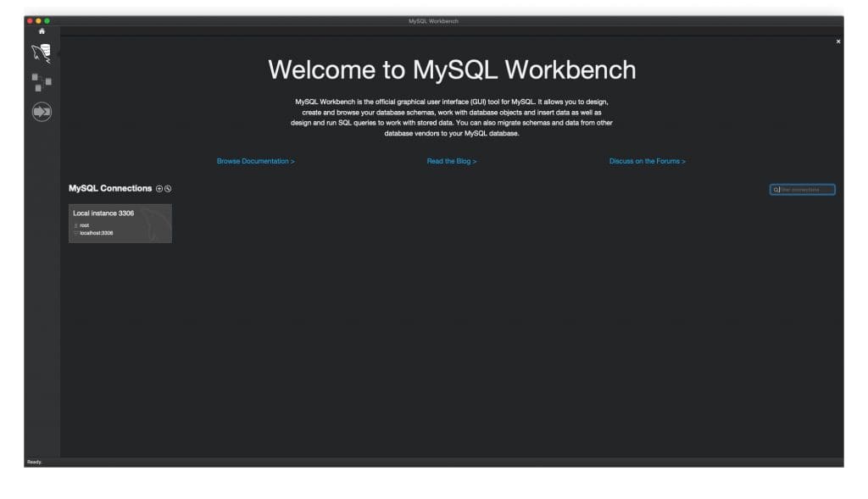The height and width of the screenshot is (499, 868).
Task: Open the Models view in the sidebar
Action: point(42,82)
